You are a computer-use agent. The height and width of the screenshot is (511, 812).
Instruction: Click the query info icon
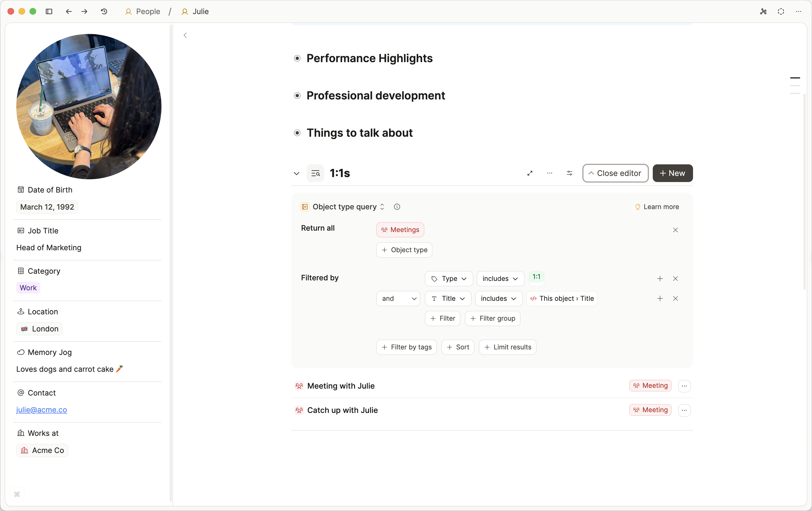tap(397, 207)
